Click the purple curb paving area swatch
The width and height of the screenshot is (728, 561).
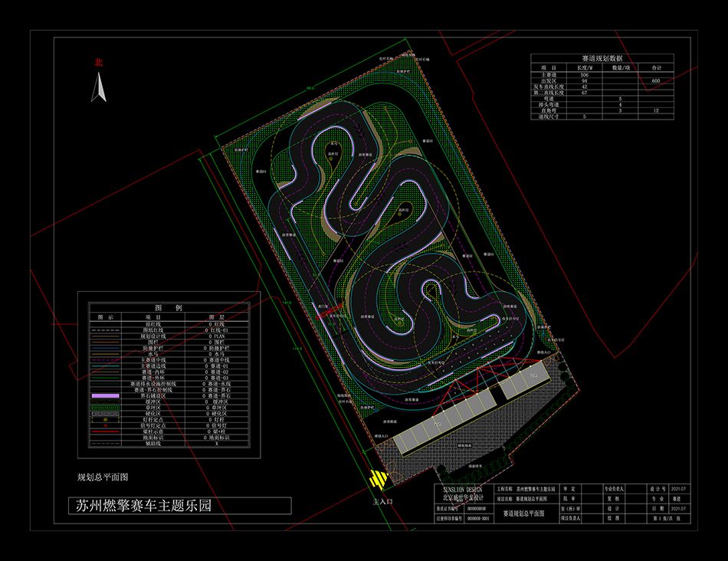(106, 395)
